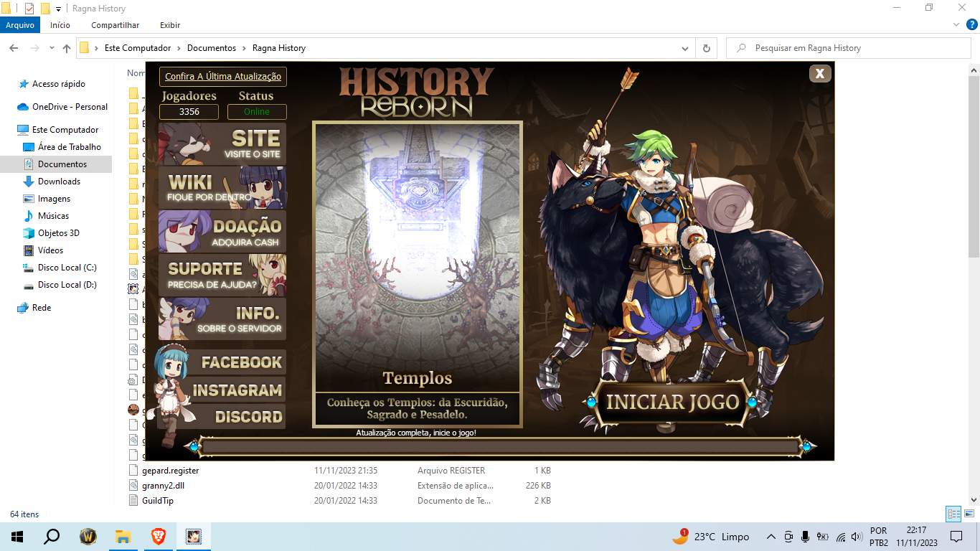
Task: Open World of Warcraft taskbar icon
Action: point(88,536)
